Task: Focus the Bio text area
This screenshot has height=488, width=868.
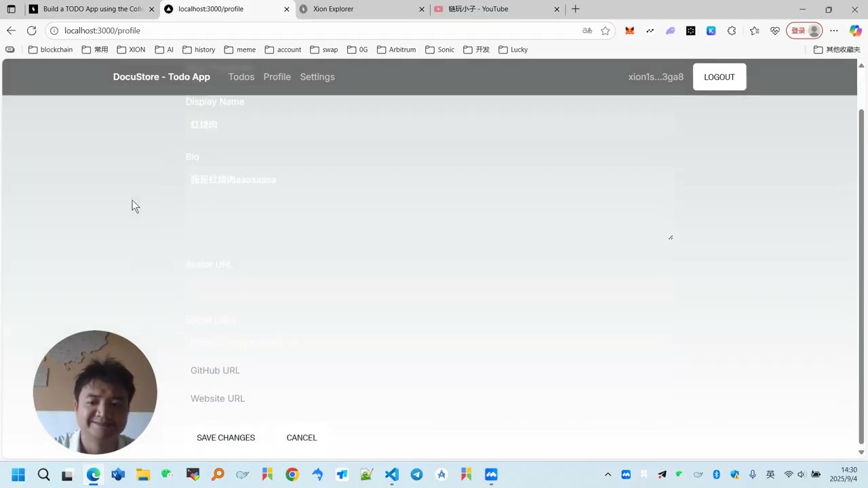Action: [430, 205]
